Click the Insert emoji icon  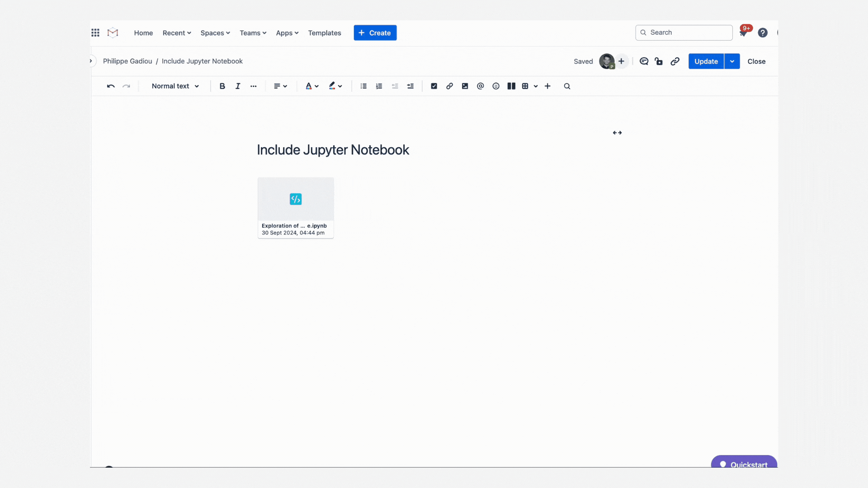495,86
